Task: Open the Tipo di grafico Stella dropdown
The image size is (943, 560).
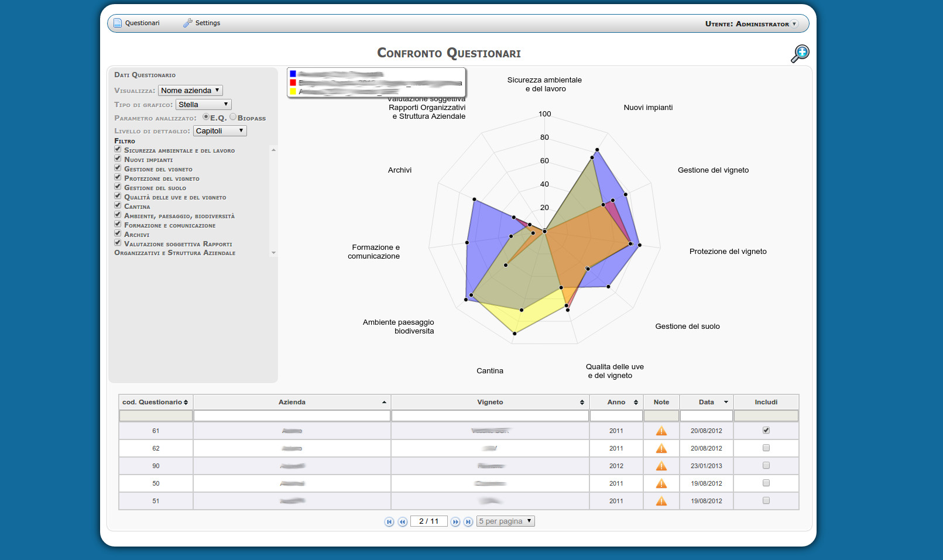Action: (x=203, y=105)
